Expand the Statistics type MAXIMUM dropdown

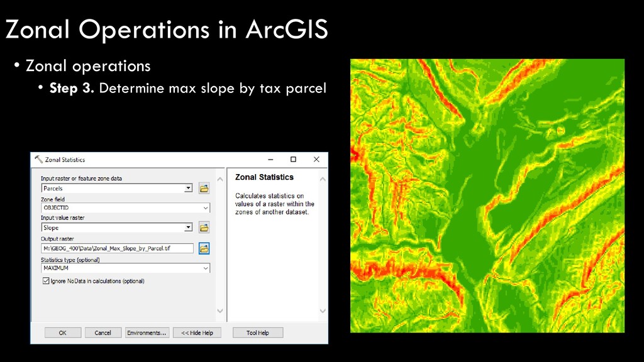click(x=206, y=268)
